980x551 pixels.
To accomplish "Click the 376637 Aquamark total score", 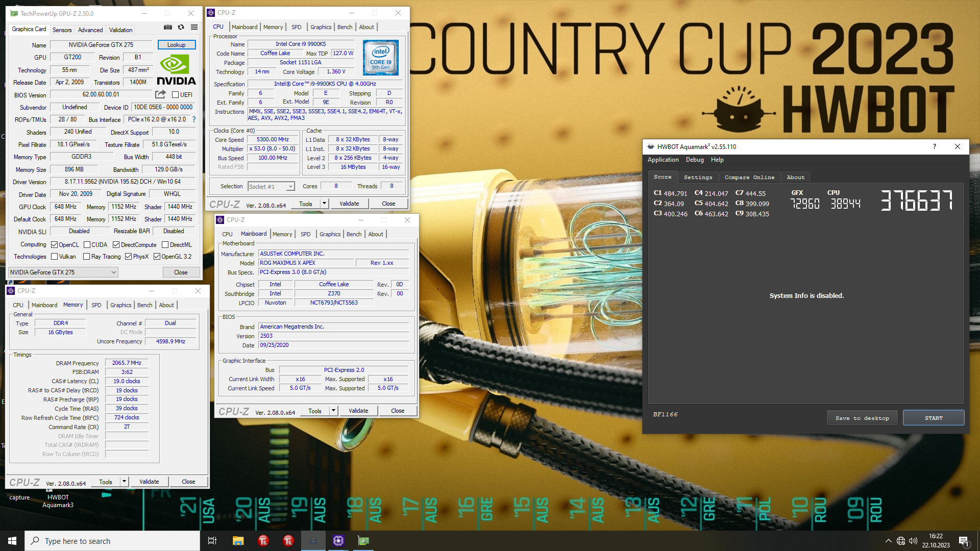I will point(916,201).
